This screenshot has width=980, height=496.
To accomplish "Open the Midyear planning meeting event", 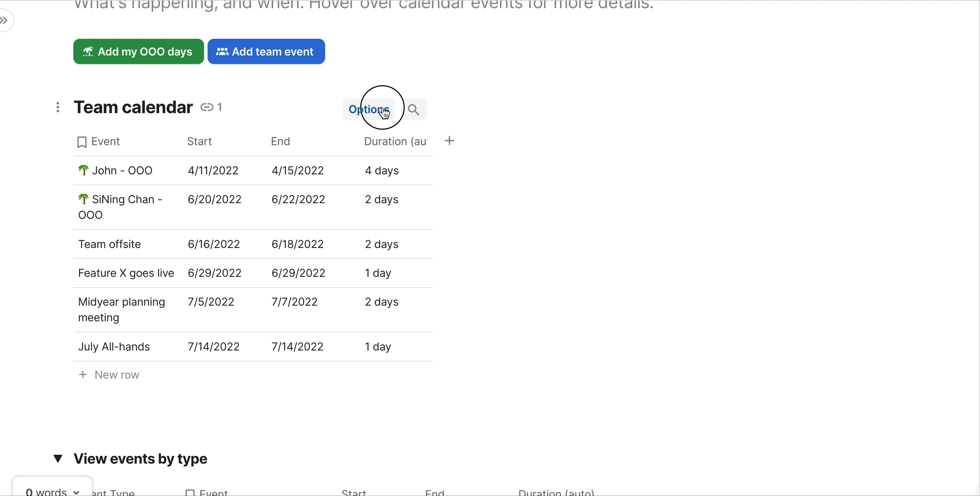I will pyautogui.click(x=121, y=310).
